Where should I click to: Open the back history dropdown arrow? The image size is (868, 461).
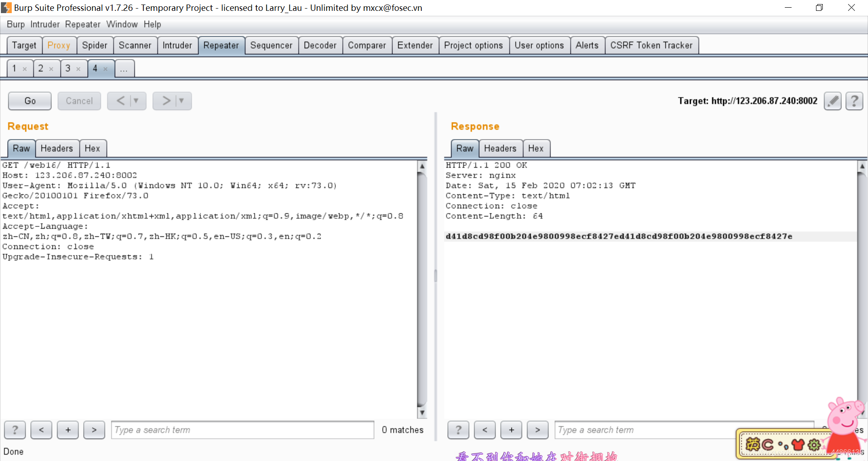point(136,101)
